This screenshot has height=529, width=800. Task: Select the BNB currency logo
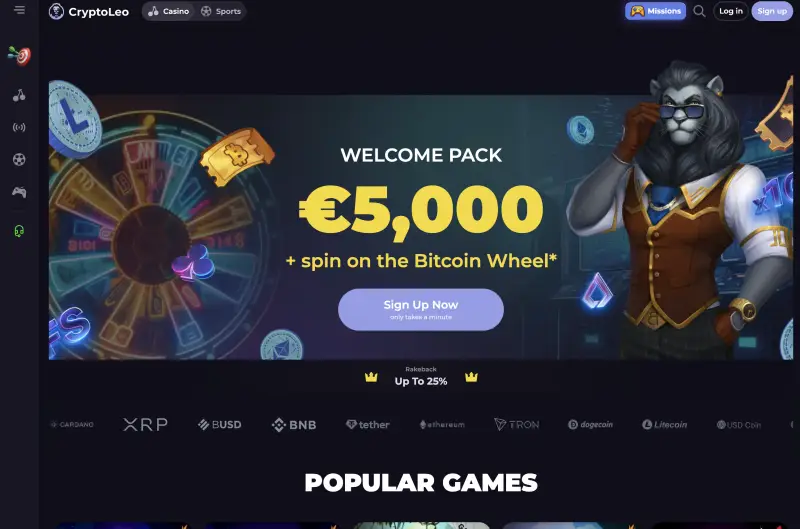294,424
